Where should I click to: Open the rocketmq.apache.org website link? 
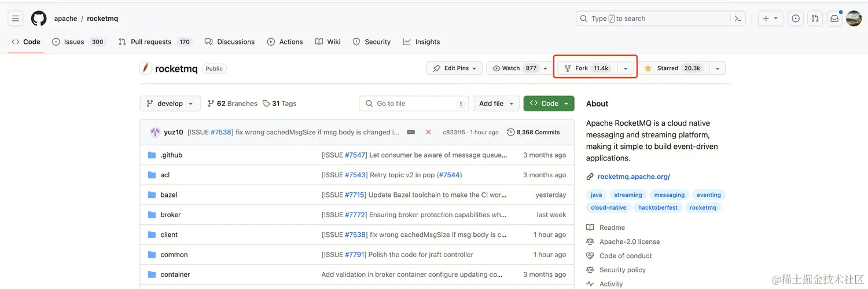pyautogui.click(x=634, y=177)
